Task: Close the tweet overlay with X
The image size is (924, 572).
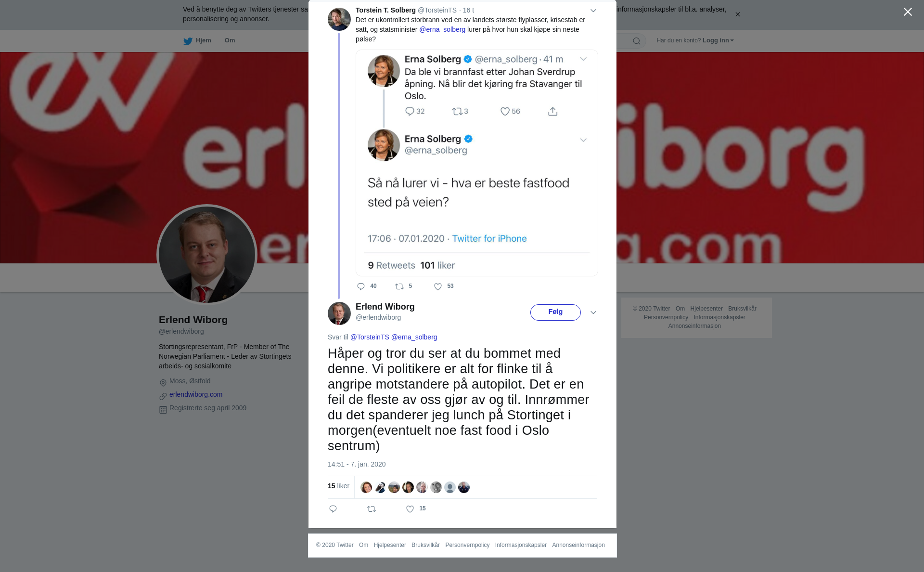Action: [x=908, y=12]
